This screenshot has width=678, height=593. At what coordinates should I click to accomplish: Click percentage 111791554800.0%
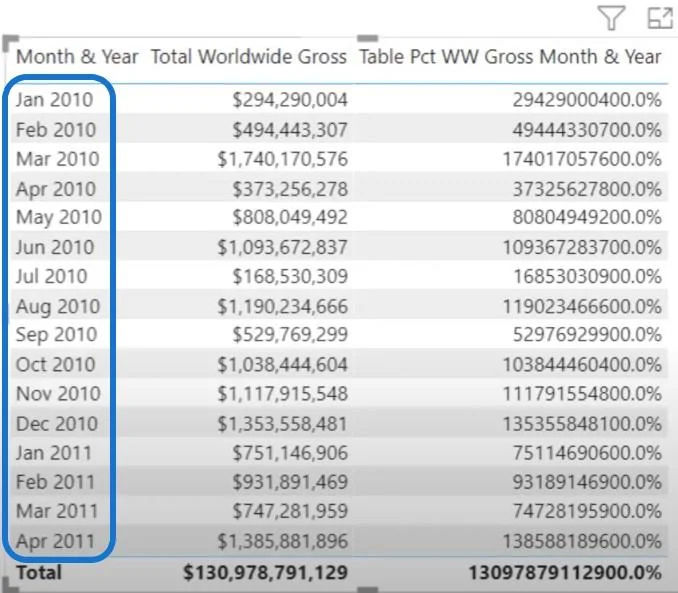[582, 394]
